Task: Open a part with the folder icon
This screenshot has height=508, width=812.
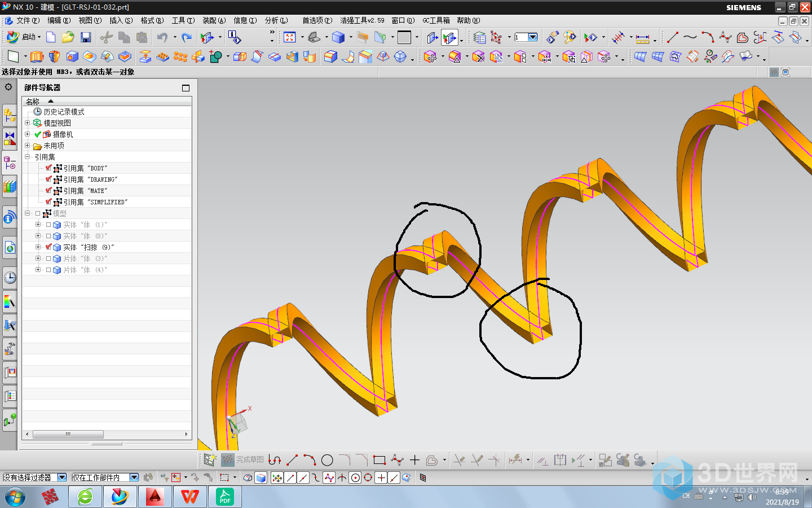Action: point(68,37)
